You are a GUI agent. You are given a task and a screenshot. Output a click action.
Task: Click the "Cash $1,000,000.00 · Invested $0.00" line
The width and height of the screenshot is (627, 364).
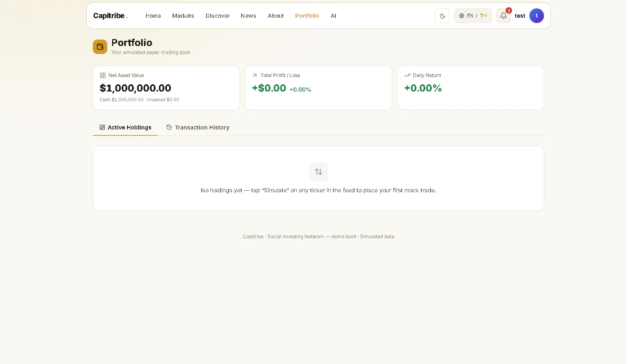(x=139, y=100)
